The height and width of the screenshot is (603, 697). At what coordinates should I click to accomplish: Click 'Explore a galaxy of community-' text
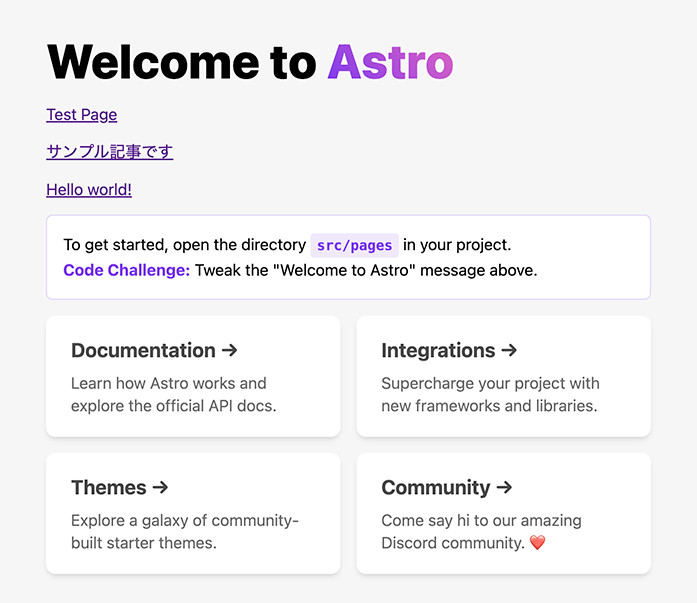tap(185, 520)
